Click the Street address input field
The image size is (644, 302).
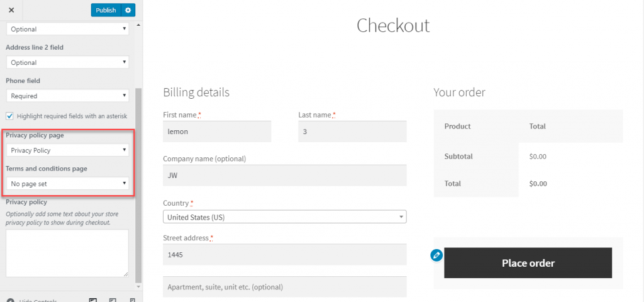click(285, 255)
